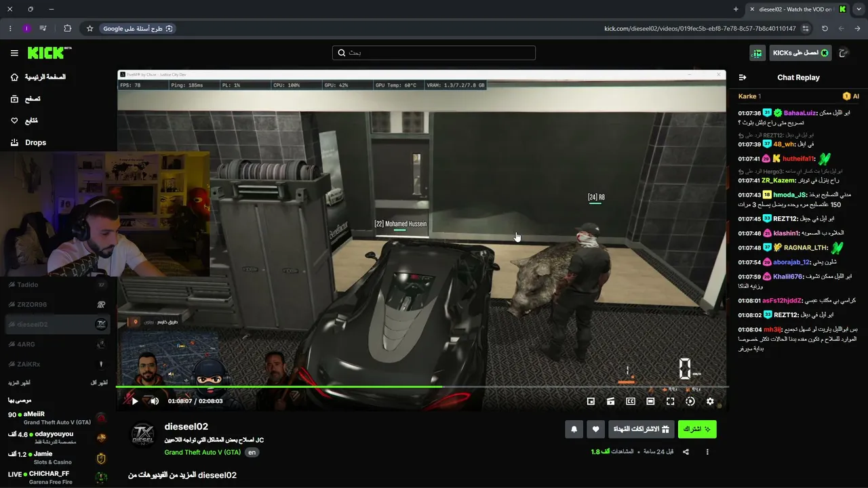Toggle channel notifications bell

(x=574, y=429)
